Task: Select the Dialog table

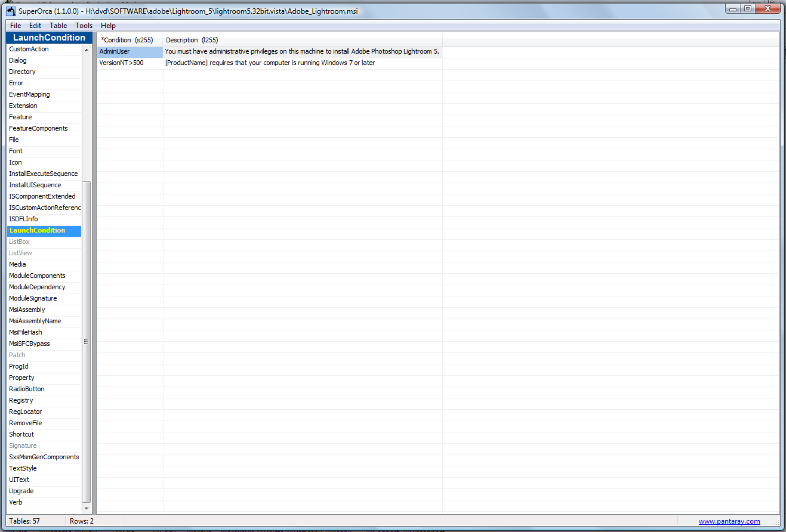Action: (x=44, y=60)
